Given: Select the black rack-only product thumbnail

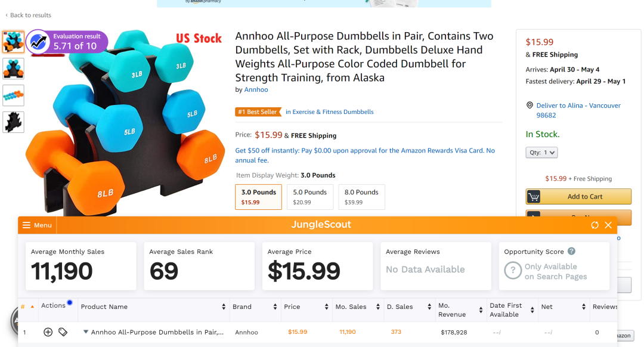Looking at the screenshot, I should (x=13, y=122).
